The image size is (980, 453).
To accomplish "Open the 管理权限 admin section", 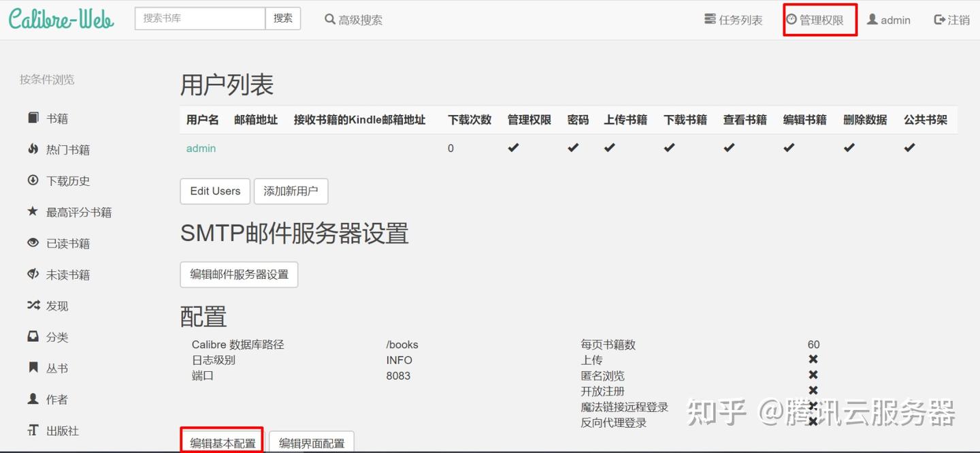I will [x=819, y=19].
